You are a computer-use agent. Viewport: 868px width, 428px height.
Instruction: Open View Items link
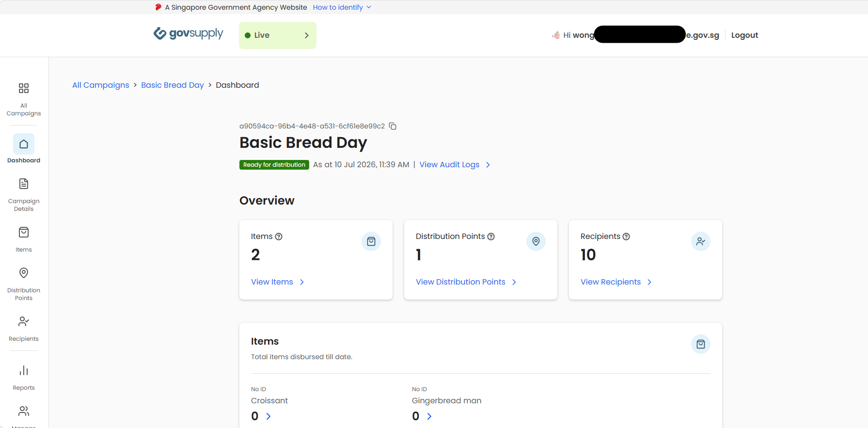278,282
